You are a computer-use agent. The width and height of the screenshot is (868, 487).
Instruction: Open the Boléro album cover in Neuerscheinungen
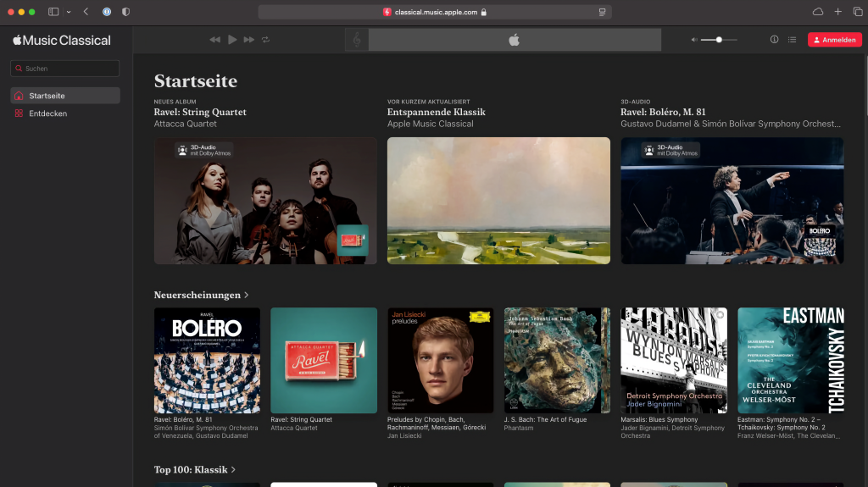click(x=207, y=360)
